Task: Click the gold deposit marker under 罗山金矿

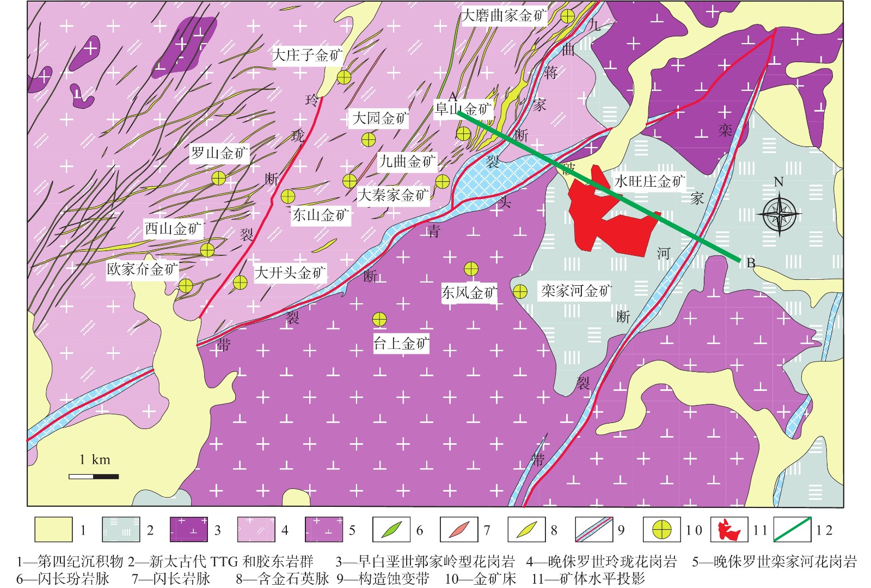Action: (218, 177)
